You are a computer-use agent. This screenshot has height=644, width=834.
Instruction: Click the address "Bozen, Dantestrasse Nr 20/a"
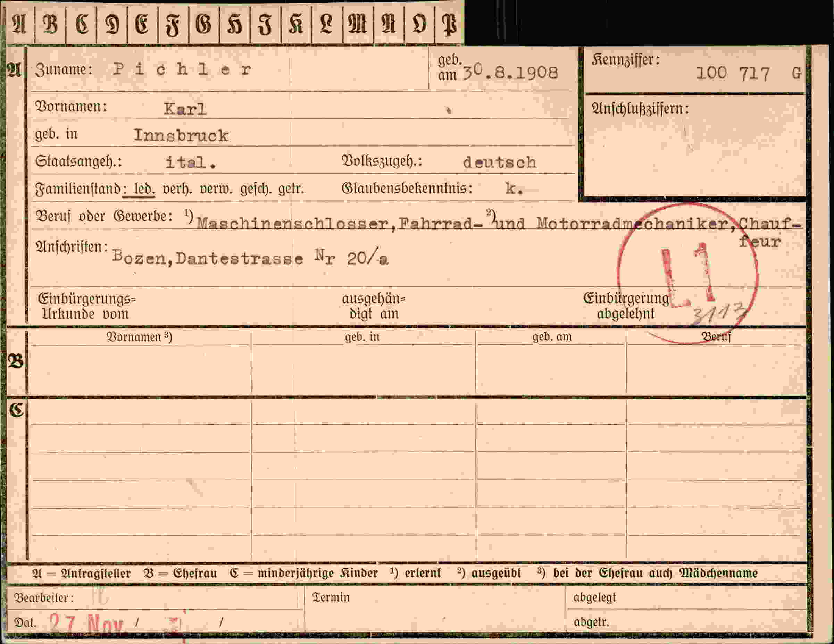click(x=250, y=258)
